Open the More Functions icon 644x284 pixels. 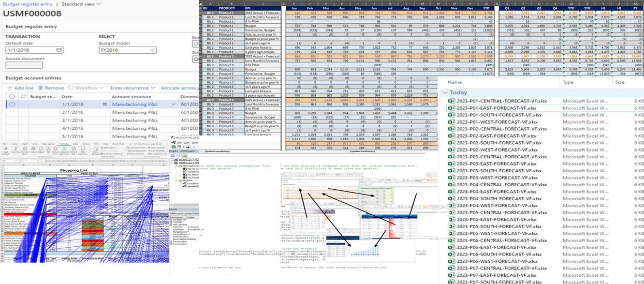[83, 148]
